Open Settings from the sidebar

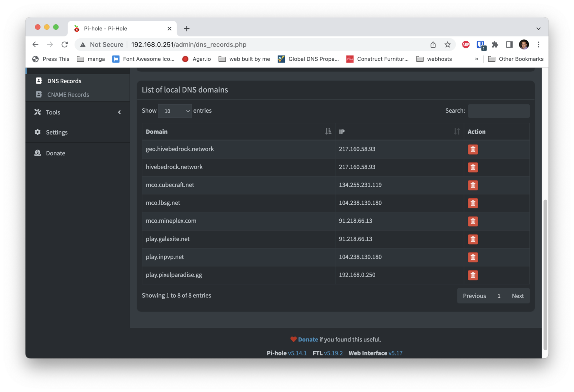57,132
